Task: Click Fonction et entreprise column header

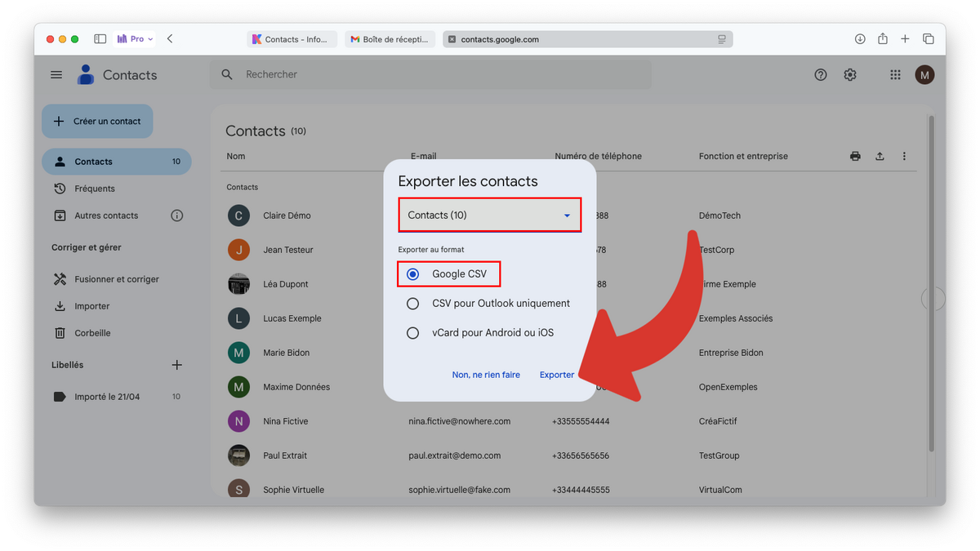Action: (743, 156)
